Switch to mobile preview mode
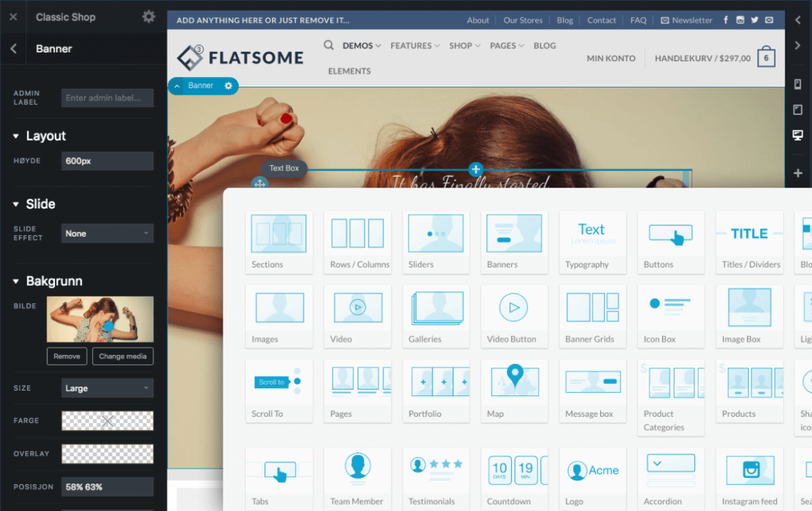The width and height of the screenshot is (812, 511). pyautogui.click(x=797, y=83)
